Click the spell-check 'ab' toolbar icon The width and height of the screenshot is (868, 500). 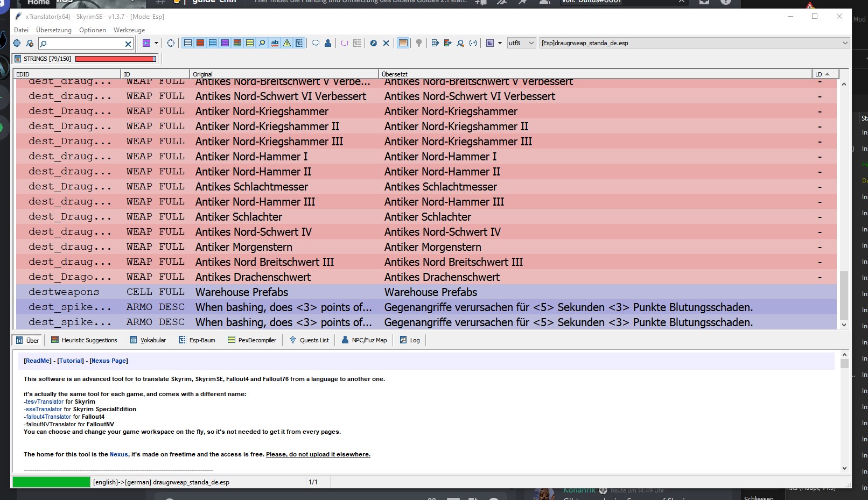coord(275,43)
